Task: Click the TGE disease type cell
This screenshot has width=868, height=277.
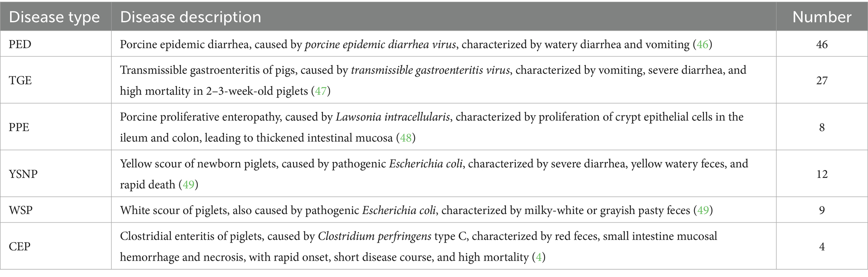Action: [x=20, y=80]
